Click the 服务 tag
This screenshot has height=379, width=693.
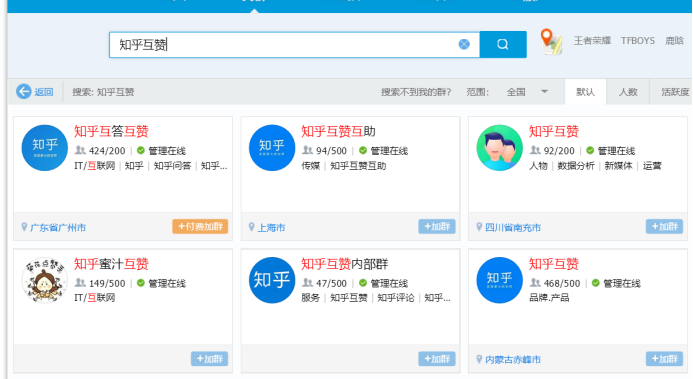pos(311,298)
